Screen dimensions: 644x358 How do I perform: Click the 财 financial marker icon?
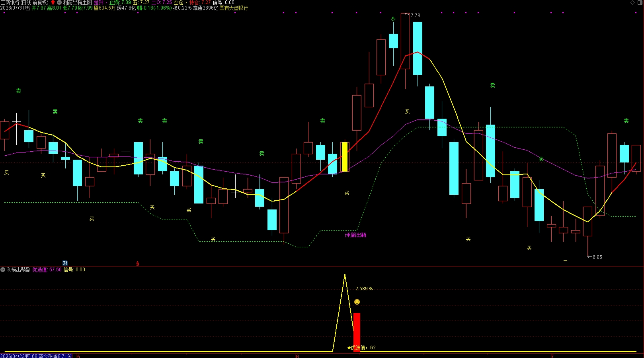[65, 263]
